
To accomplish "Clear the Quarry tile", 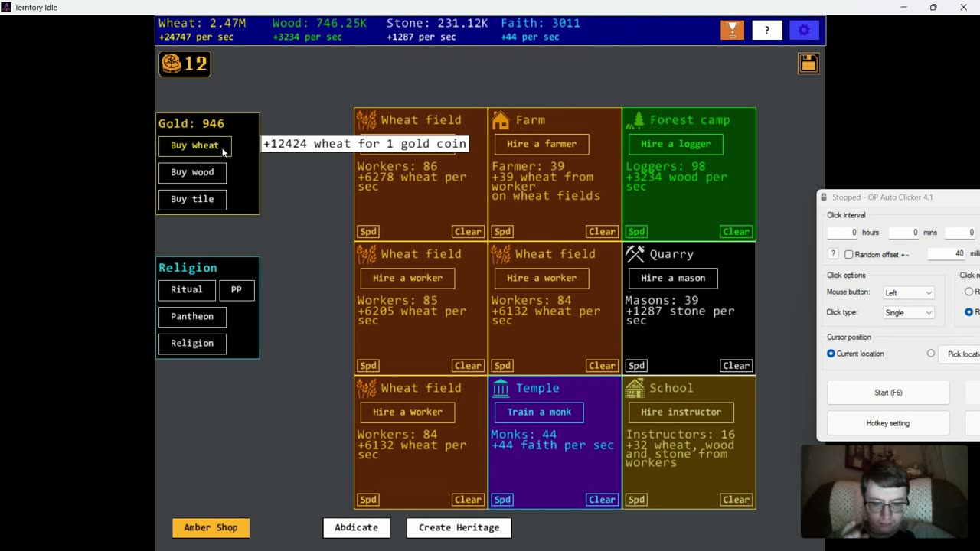I will (736, 365).
